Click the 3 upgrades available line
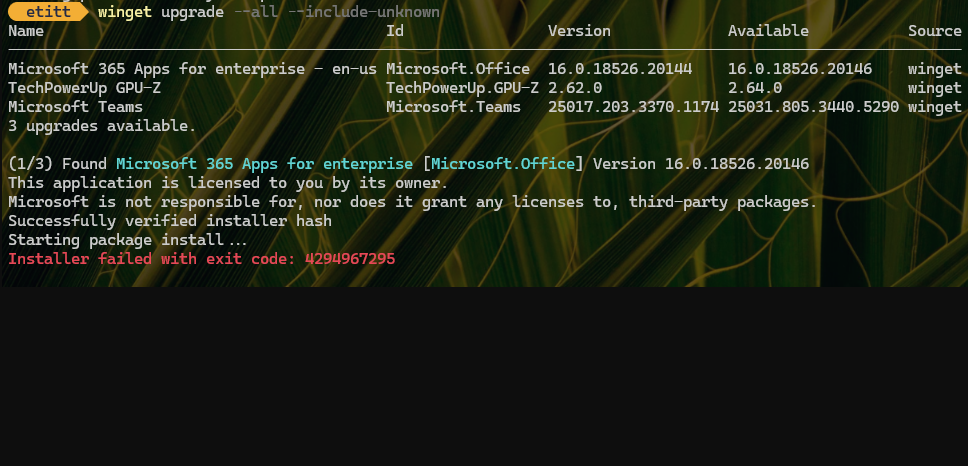This screenshot has width=968, height=466. tap(102, 127)
